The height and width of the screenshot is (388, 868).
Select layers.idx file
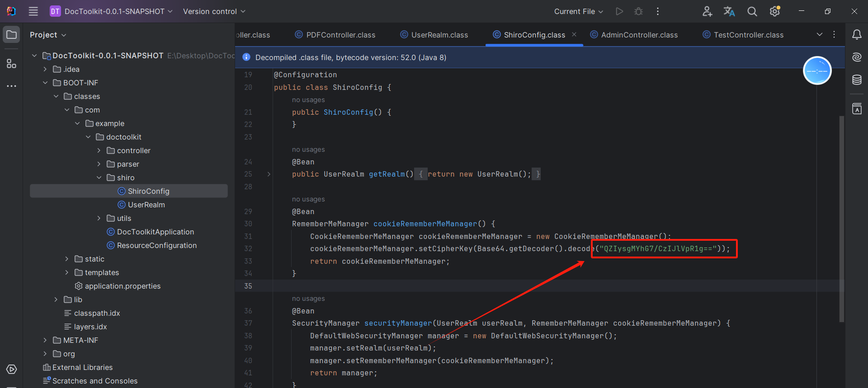[85, 327]
